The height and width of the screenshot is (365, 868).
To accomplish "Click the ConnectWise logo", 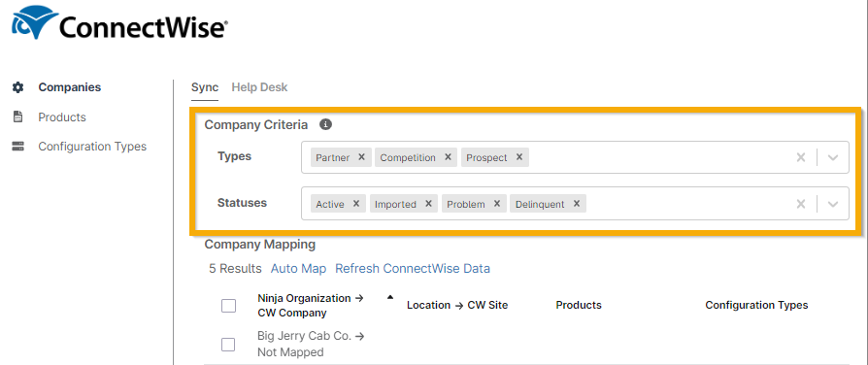I will (120, 23).
